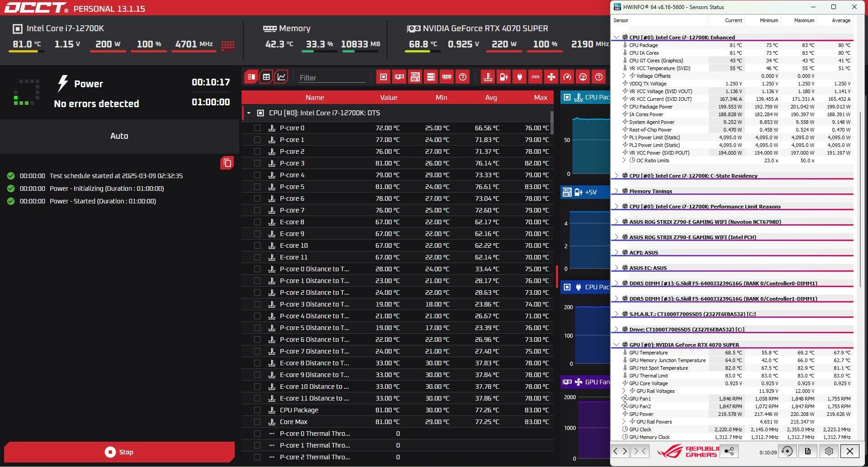Sort OCCT table by Avg column
The height and width of the screenshot is (467, 868).
(x=491, y=97)
